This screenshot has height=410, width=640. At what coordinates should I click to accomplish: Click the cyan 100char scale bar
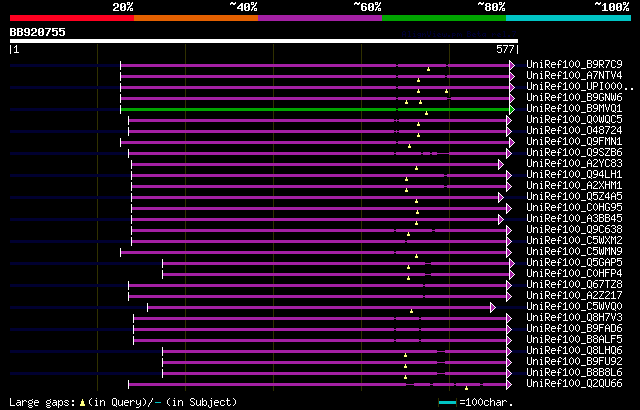[x=447, y=403]
